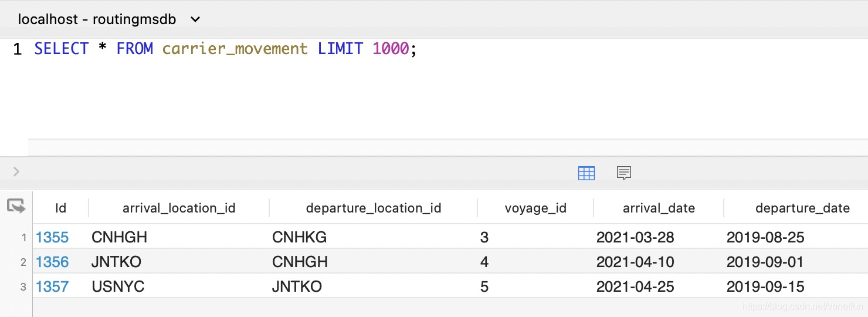The image size is (868, 317).
Task: Expand the collapsed side panel chevron
Action: 16,172
